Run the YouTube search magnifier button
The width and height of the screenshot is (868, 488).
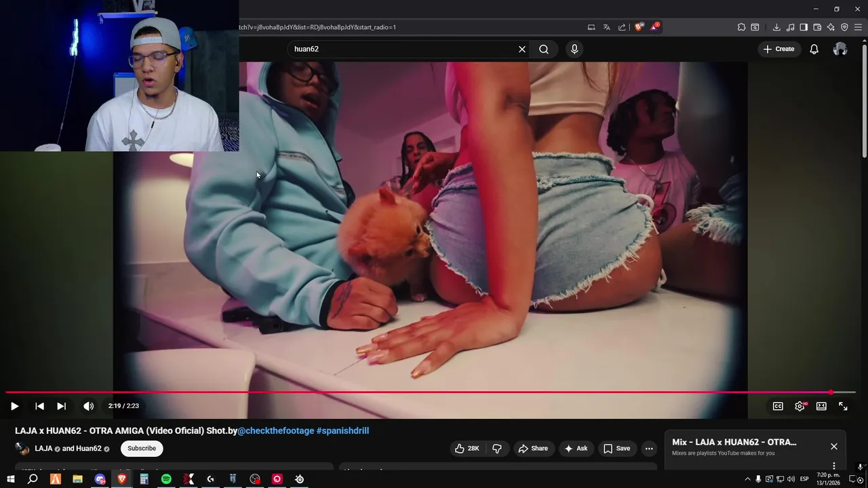point(544,49)
